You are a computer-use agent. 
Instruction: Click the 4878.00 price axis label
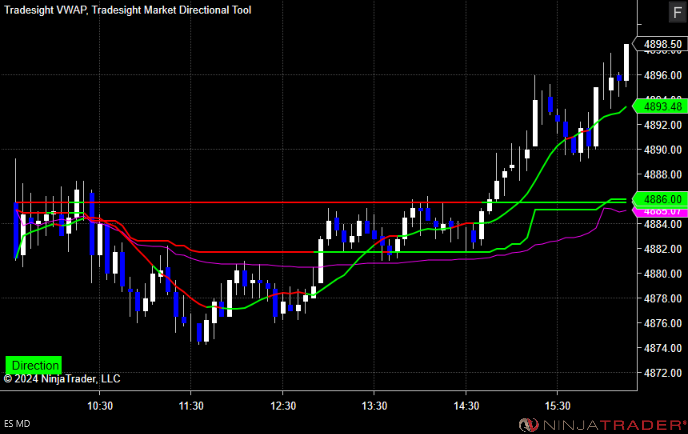pyautogui.click(x=663, y=298)
